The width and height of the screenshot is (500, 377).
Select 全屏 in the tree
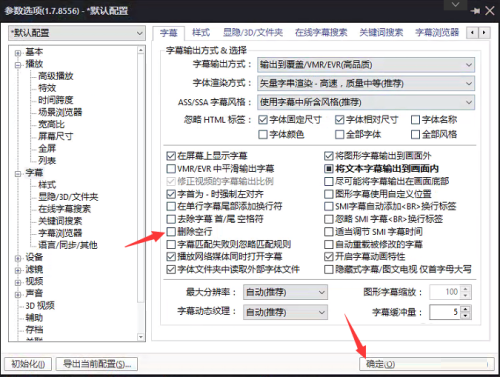tap(47, 149)
